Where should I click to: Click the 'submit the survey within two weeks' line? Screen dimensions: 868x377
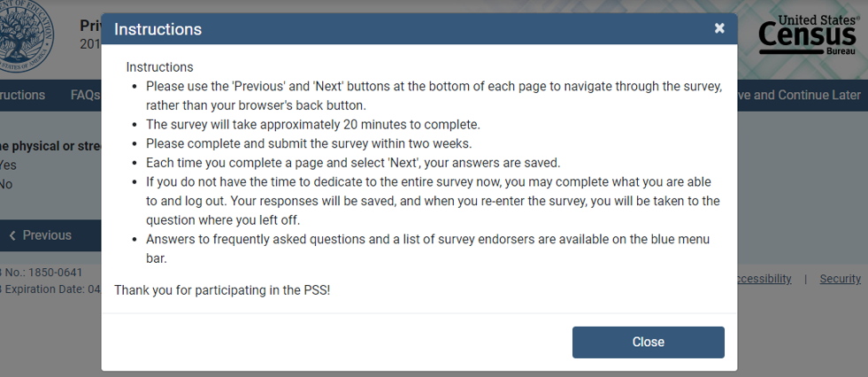tap(310, 143)
